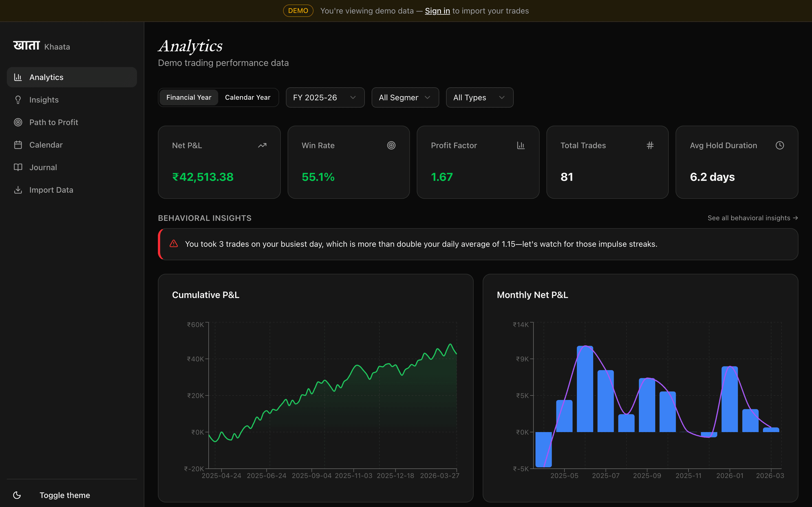Open the FY 2025-26 dropdown
Image resolution: width=812 pixels, height=507 pixels.
(325, 97)
